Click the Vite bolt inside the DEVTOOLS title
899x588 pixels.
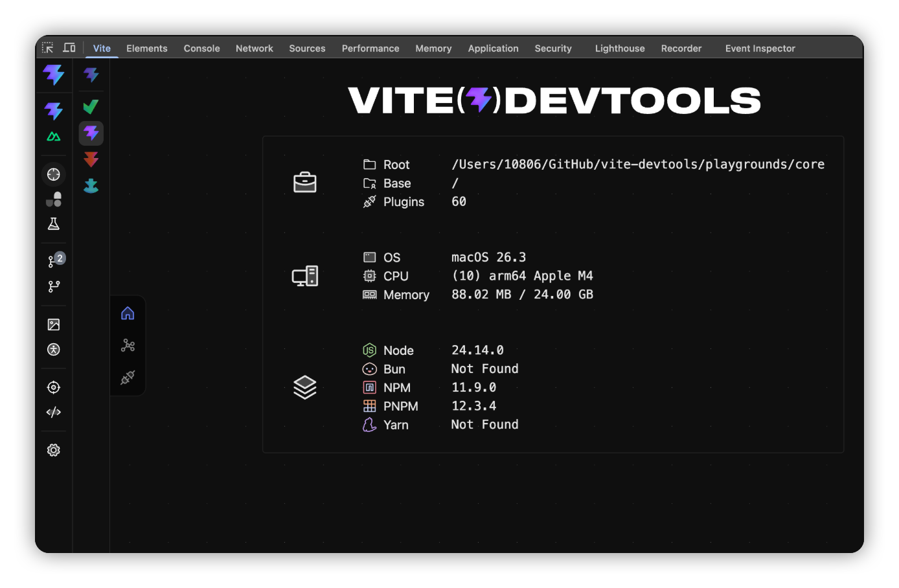(x=479, y=100)
